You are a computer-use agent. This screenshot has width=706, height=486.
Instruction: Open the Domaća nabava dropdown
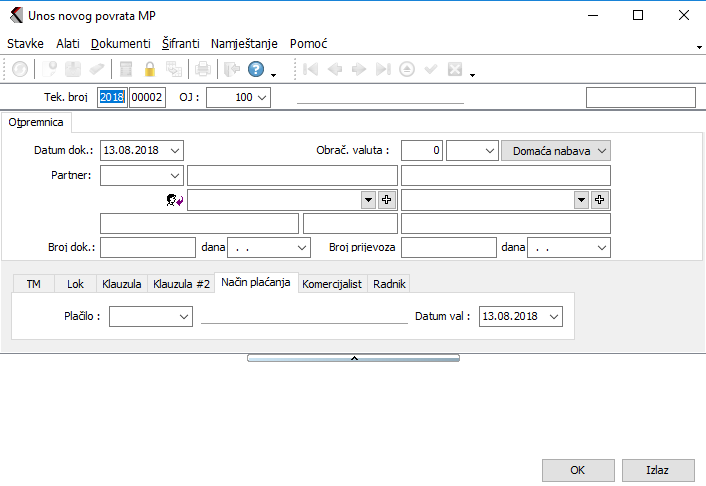click(x=602, y=150)
